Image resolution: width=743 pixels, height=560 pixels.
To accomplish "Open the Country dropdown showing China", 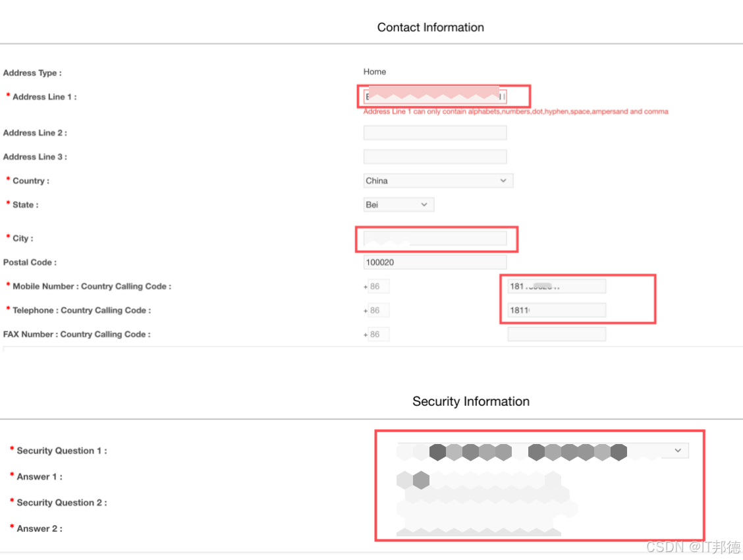I will tap(438, 181).
